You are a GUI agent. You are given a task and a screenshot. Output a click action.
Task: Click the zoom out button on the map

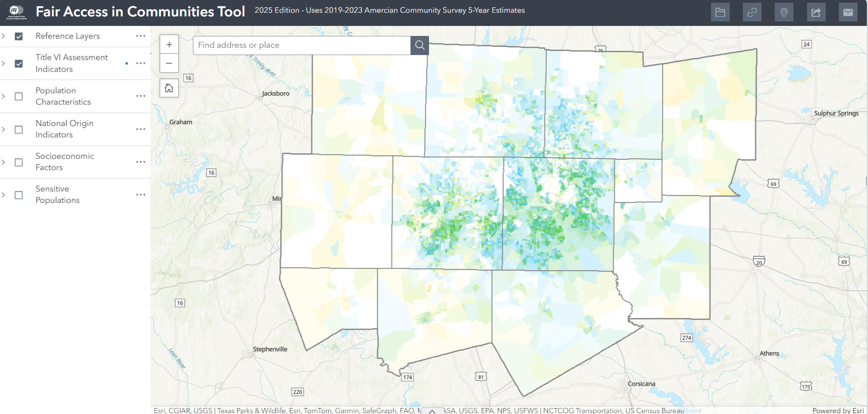(x=169, y=63)
